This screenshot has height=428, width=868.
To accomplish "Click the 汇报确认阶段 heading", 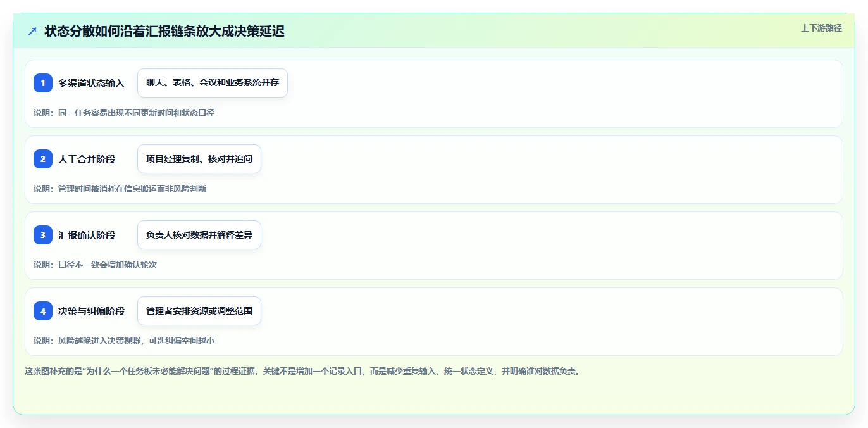I will (87, 235).
